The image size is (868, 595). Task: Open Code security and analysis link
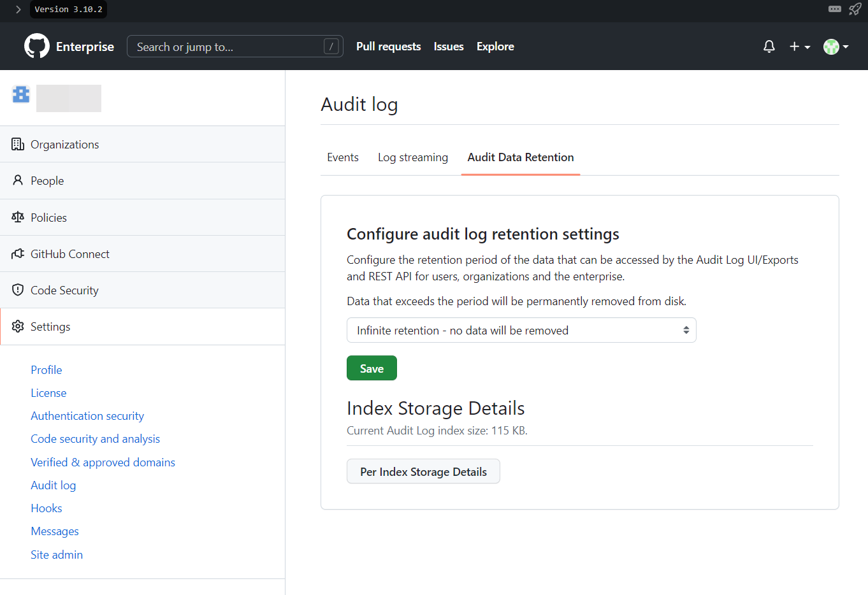[x=95, y=439]
